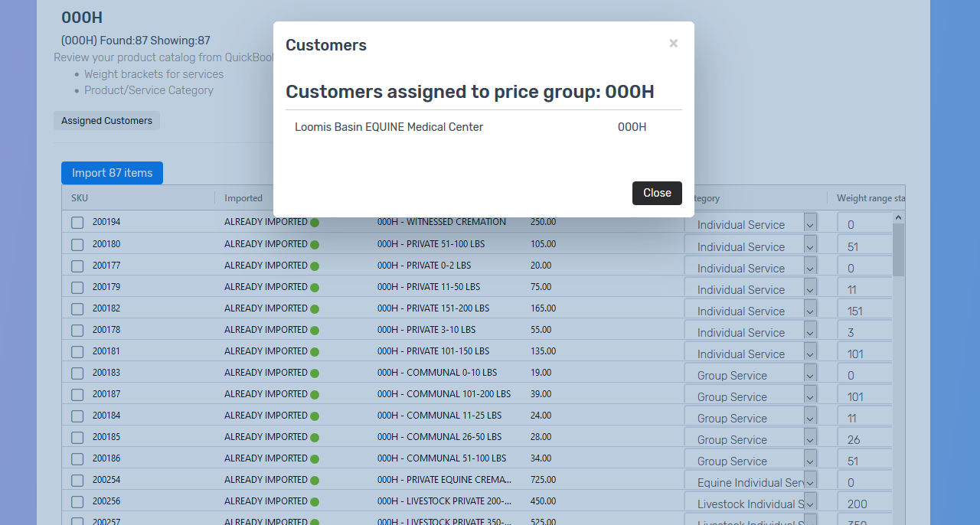Select the checkbox for SKU 200183
Viewport: 980px width, 525px height.
77,373
